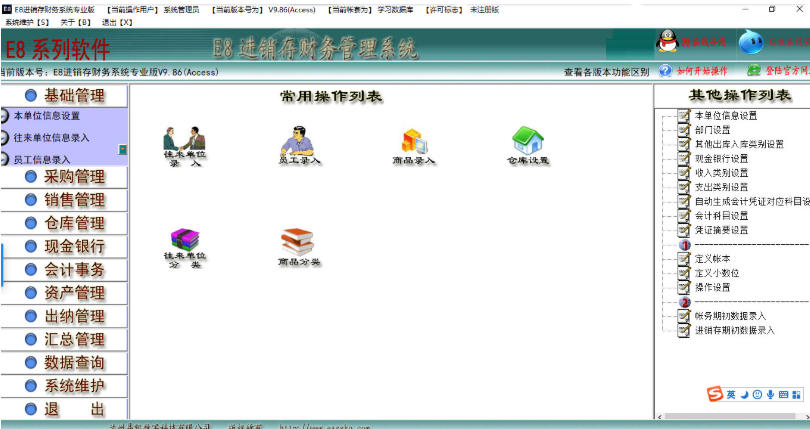Click the Sogou input method S icon
Viewport: 810px width, 429px height.
pyautogui.click(x=715, y=394)
